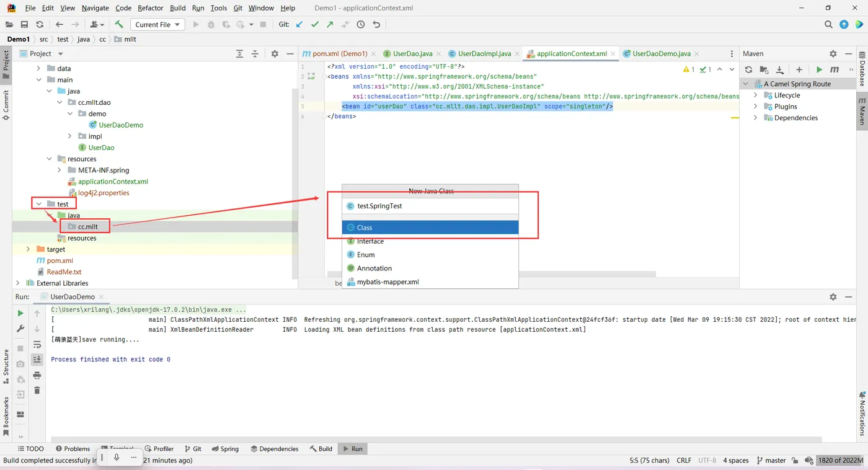This screenshot has width=868, height=470.
Task: Click Maven add project plus icon
Action: coord(799,69)
